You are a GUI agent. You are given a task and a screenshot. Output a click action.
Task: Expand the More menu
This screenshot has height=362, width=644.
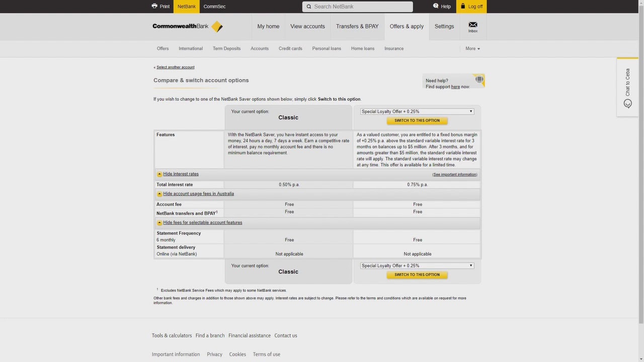click(472, 49)
